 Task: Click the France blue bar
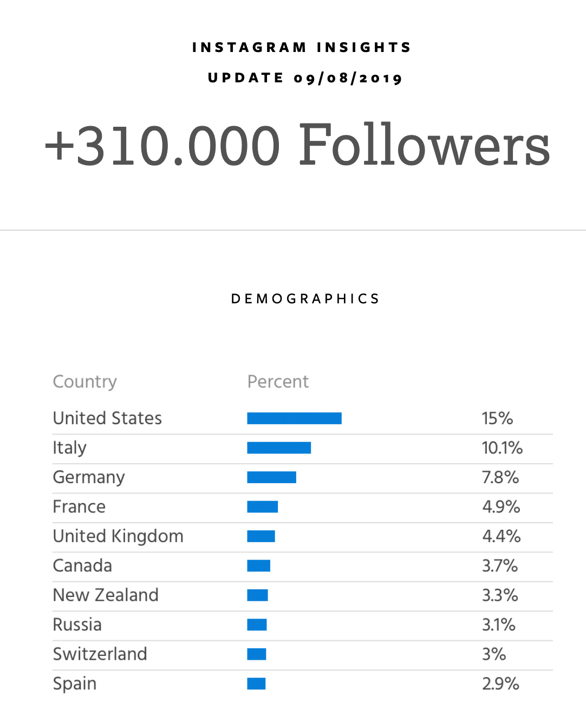tap(262, 507)
